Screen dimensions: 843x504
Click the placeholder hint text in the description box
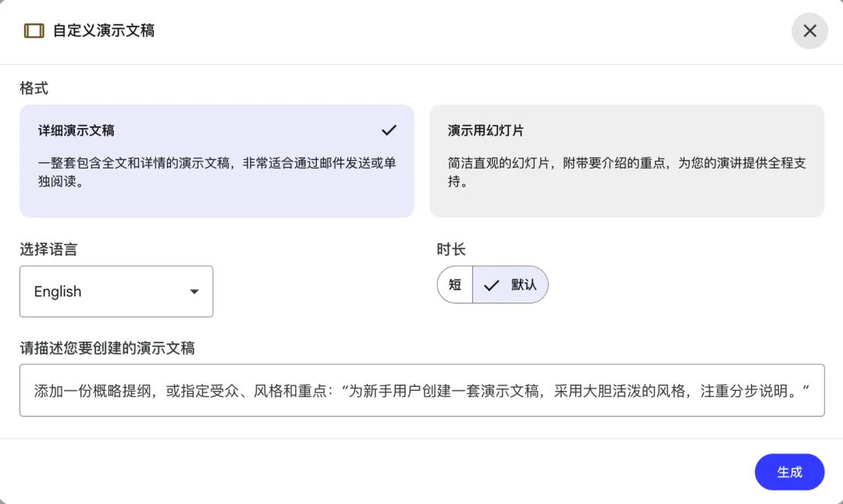pyautogui.click(x=420, y=390)
